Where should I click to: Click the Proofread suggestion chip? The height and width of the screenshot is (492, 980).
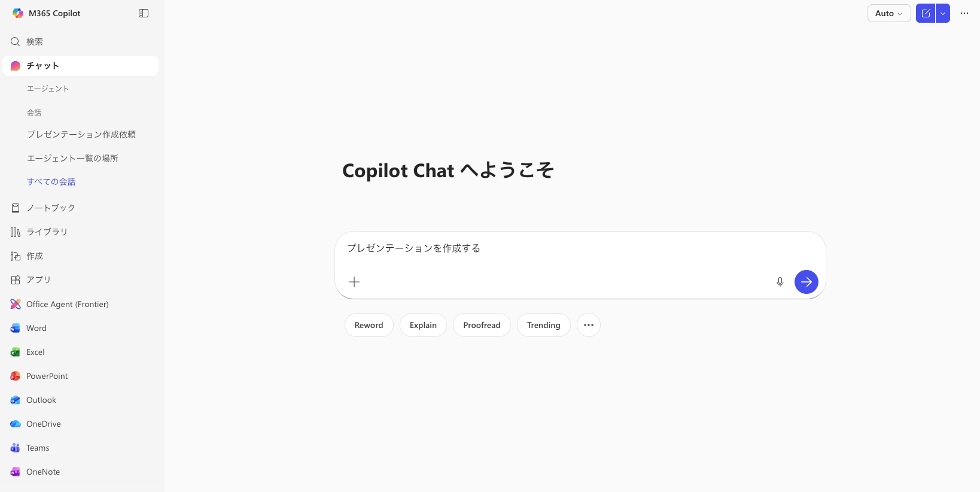click(482, 325)
